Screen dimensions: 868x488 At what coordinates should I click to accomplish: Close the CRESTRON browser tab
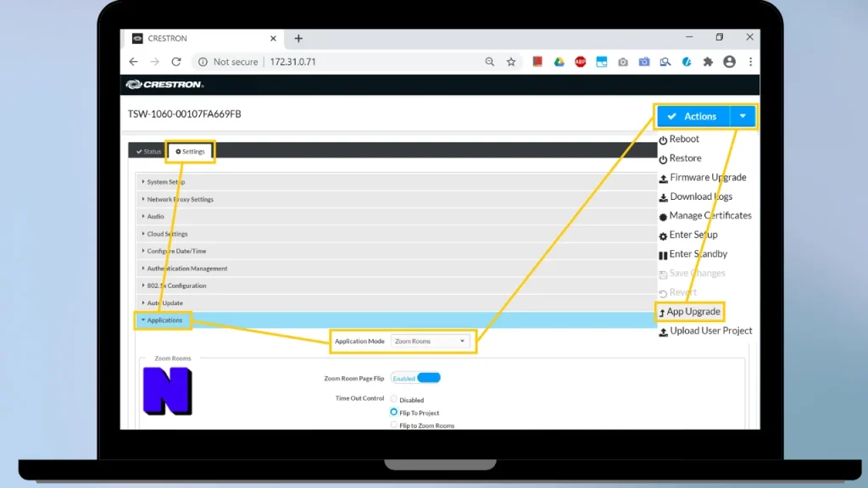(273, 38)
